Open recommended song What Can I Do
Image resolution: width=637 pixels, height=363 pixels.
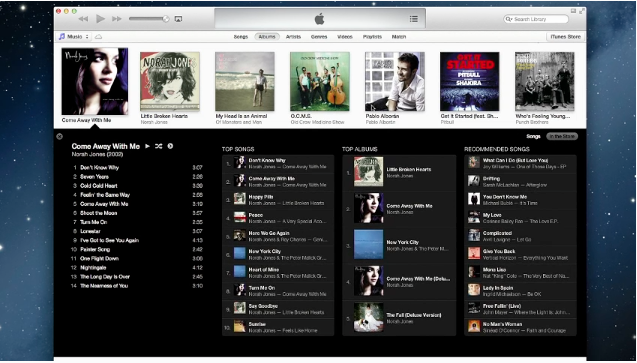coord(520,163)
